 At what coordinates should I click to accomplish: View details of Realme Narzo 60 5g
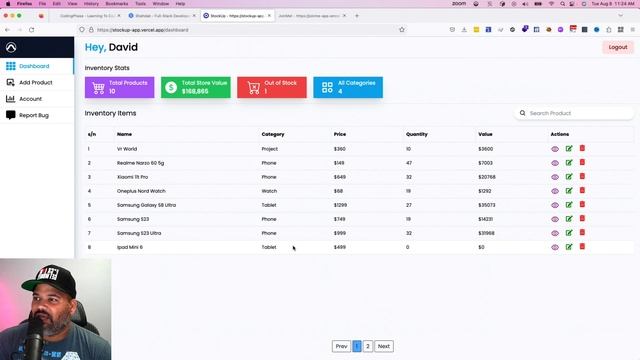555,163
